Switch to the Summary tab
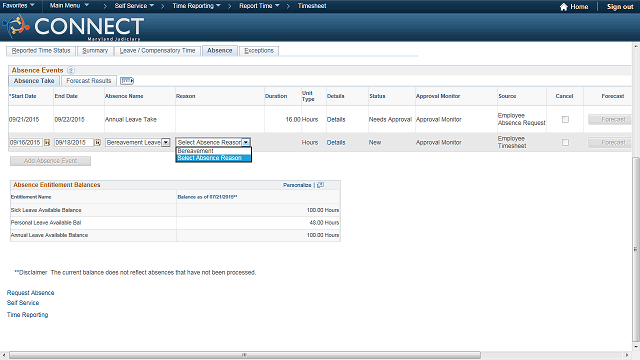The image size is (640, 360). click(95, 51)
